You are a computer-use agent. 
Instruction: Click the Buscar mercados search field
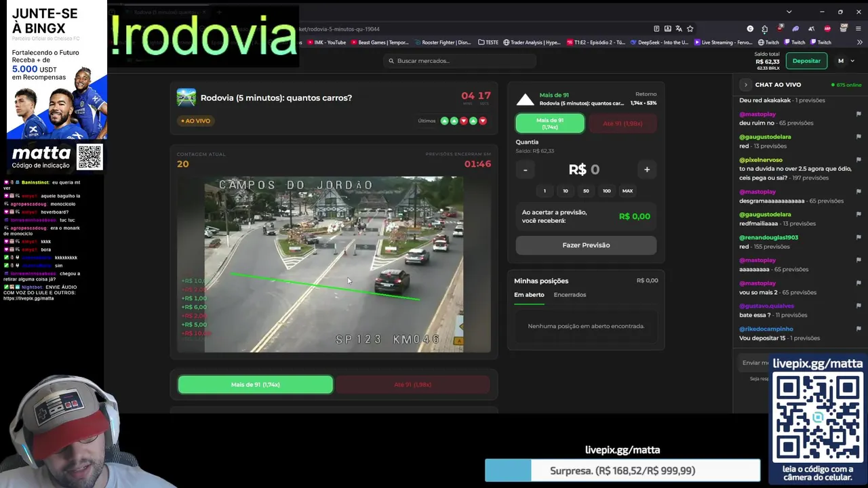pos(460,61)
